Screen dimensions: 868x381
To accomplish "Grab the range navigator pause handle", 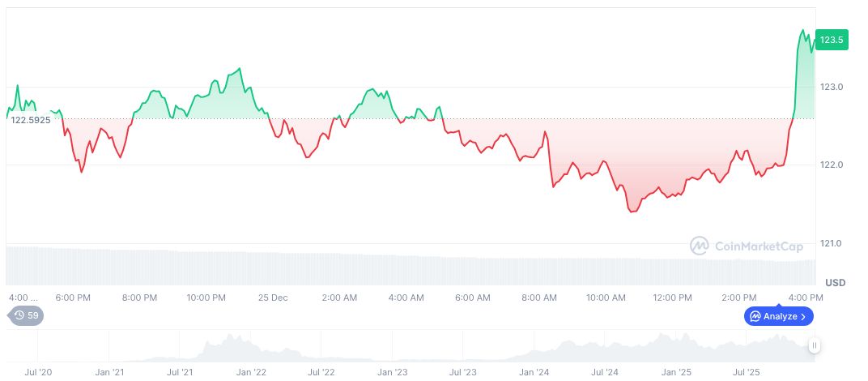I will click(815, 345).
